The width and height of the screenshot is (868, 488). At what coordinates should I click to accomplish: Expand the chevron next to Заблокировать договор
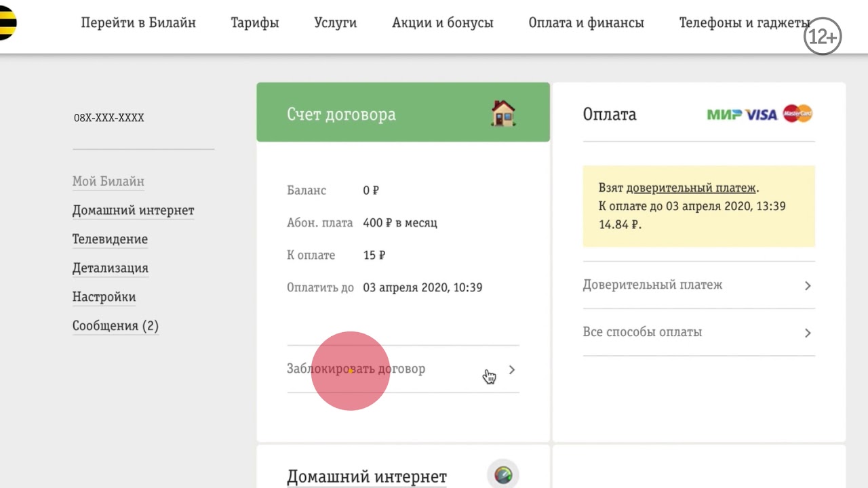pos(512,369)
